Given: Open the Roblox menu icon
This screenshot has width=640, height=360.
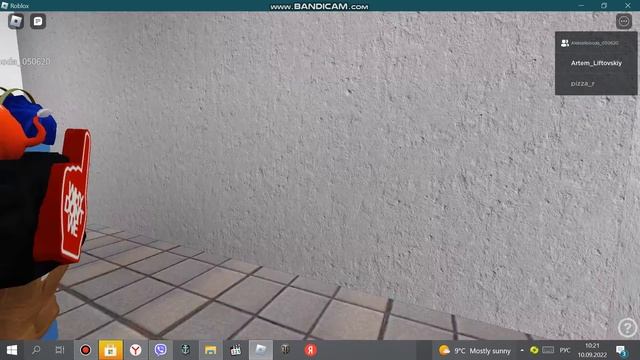Looking at the screenshot, I should pyautogui.click(x=16, y=21).
